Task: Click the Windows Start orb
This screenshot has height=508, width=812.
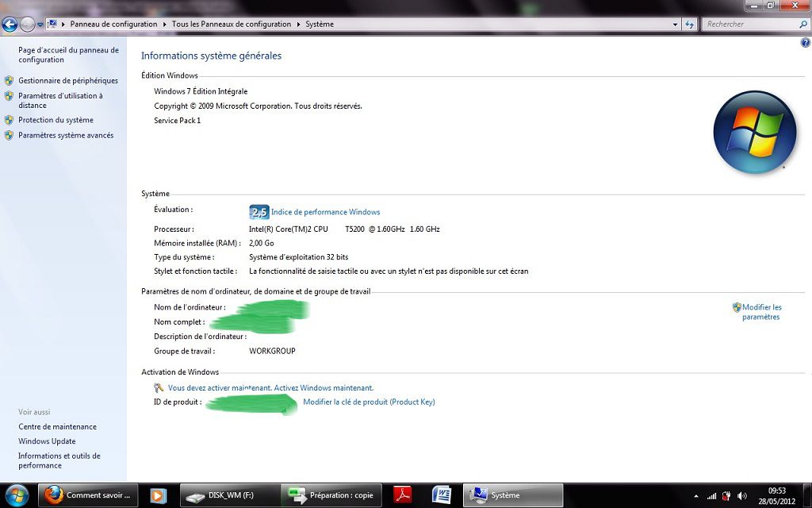Action: click(x=16, y=495)
